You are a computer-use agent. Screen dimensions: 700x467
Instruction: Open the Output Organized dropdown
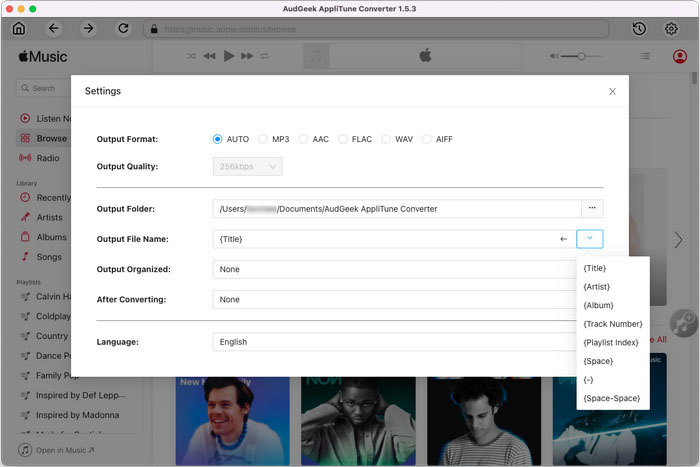[394, 269]
